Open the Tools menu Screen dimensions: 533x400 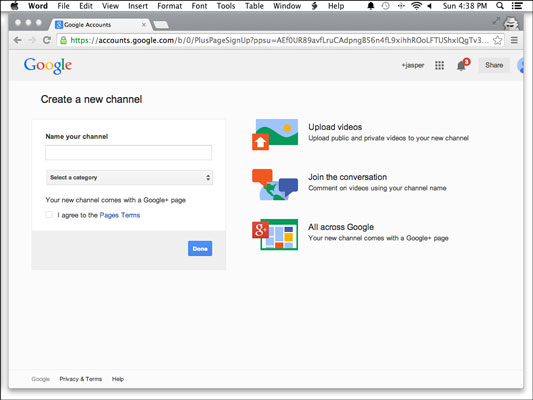[x=226, y=6]
